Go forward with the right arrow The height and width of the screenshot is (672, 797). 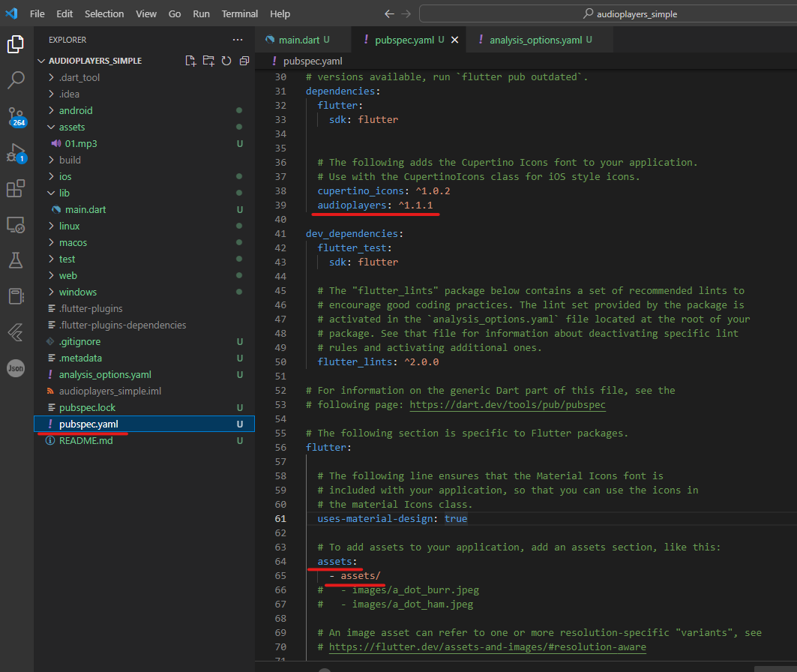pos(406,13)
